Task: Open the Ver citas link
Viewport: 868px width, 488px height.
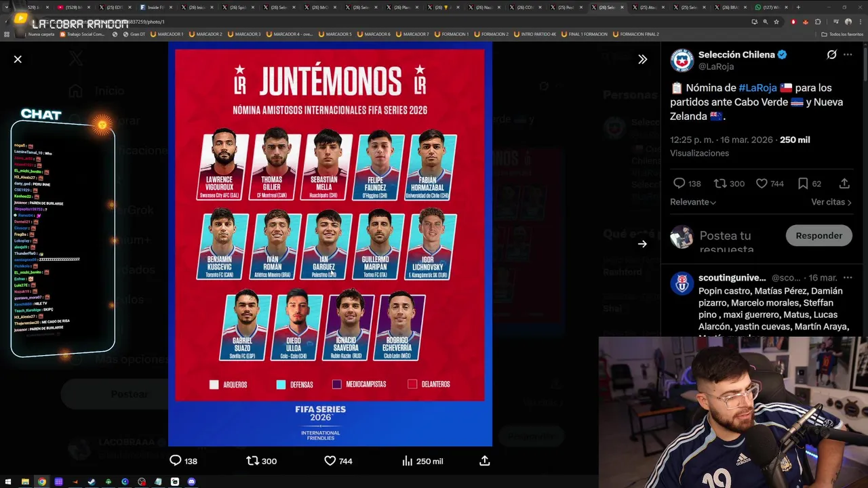Action: [x=831, y=202]
